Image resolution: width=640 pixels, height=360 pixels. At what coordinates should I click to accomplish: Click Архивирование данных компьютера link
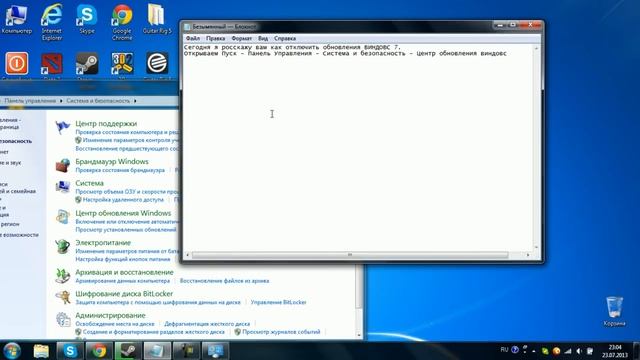[x=122, y=281]
